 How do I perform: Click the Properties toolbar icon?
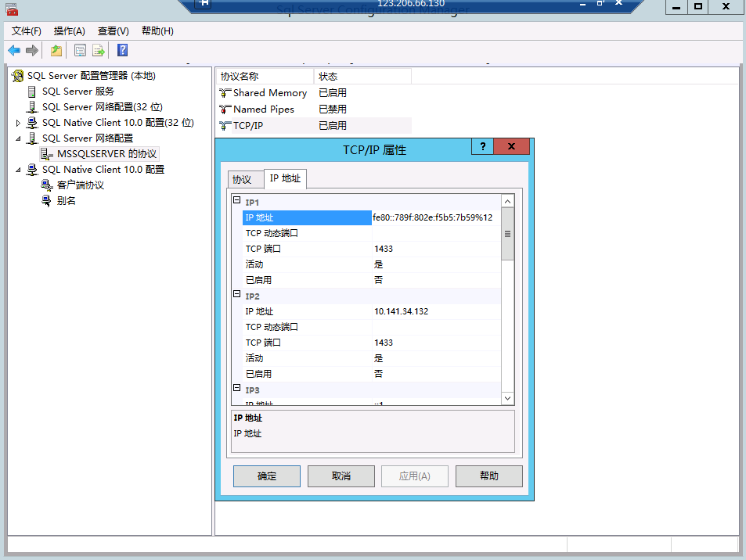point(80,50)
